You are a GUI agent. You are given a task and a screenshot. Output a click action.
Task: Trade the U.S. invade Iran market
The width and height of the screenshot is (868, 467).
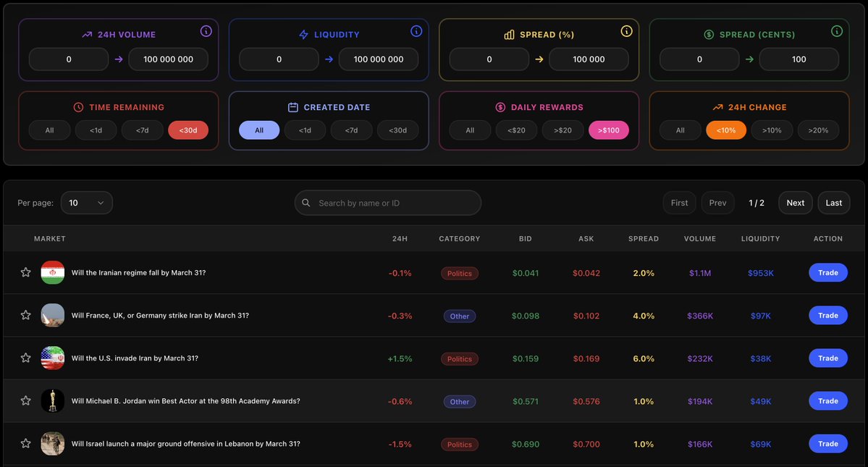tap(828, 358)
